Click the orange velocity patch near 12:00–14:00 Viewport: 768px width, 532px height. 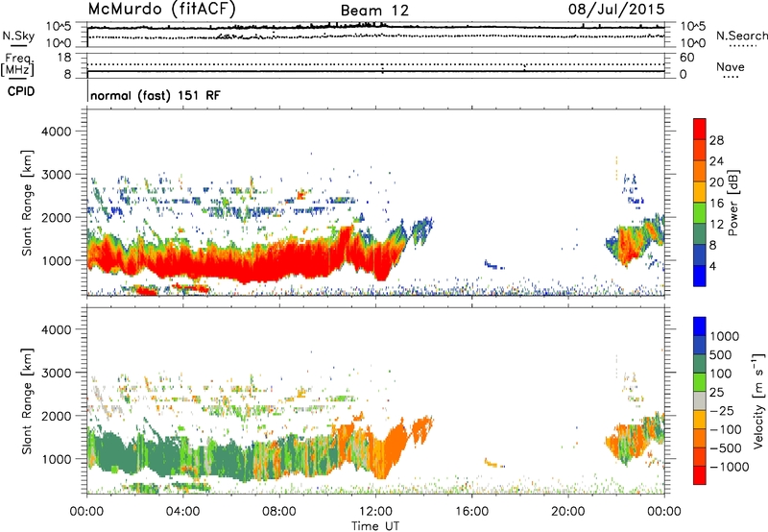click(396, 448)
